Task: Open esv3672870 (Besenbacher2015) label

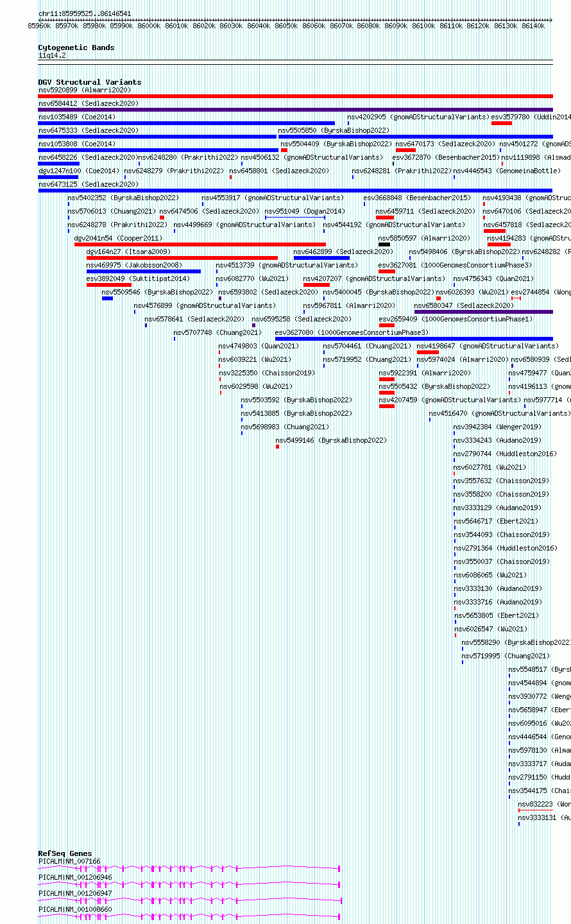Action: (446, 157)
